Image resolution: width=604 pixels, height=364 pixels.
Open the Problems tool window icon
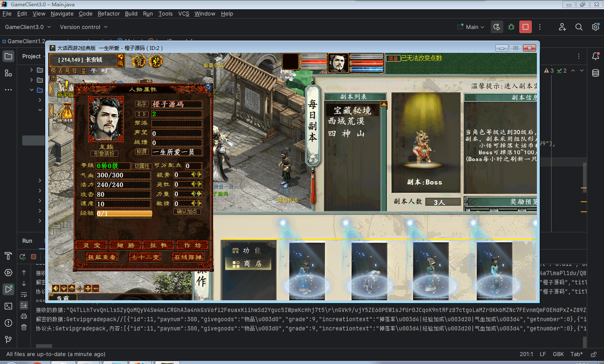[x=8, y=323]
